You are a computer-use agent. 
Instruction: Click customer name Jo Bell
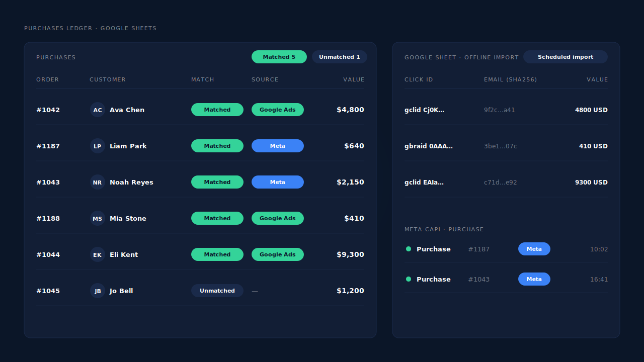click(121, 291)
